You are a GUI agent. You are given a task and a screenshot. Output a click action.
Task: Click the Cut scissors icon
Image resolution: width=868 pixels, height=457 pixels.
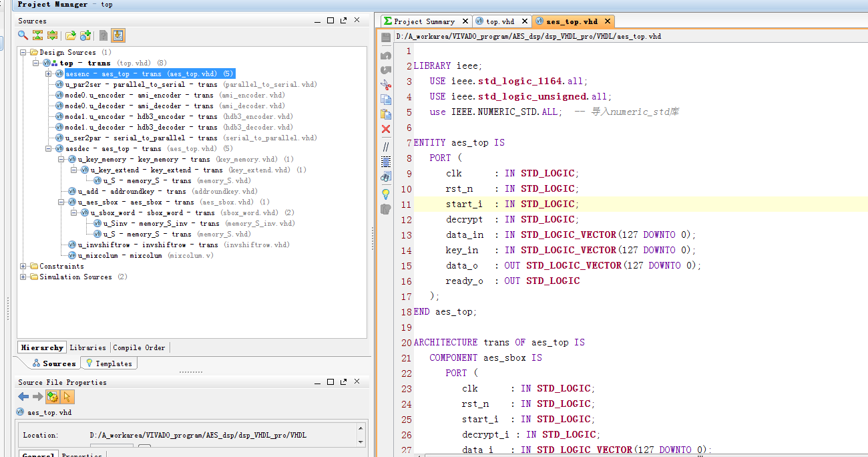pyautogui.click(x=386, y=85)
